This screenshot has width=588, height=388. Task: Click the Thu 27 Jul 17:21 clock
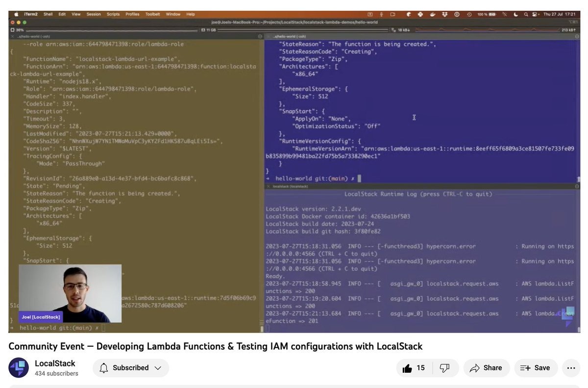(560, 14)
